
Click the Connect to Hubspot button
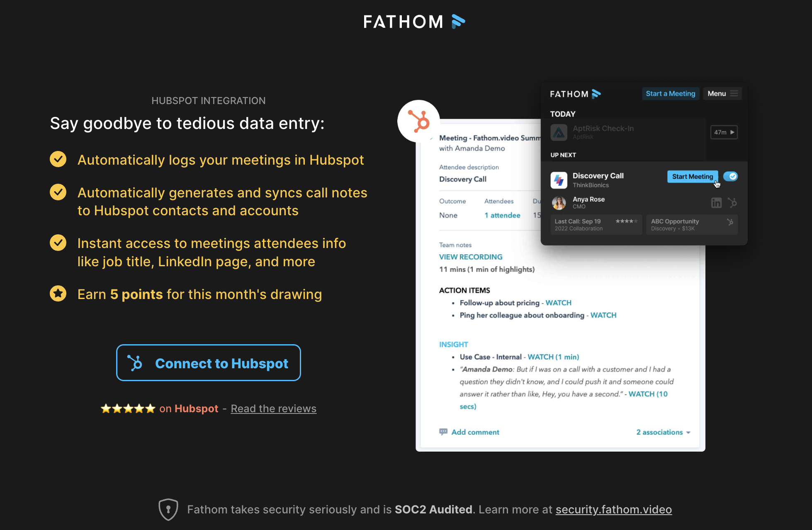click(209, 363)
